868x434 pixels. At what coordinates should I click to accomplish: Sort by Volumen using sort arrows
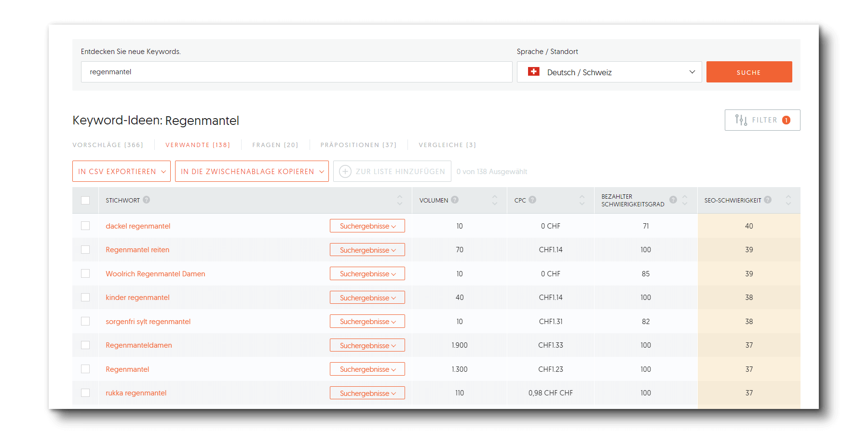point(494,200)
